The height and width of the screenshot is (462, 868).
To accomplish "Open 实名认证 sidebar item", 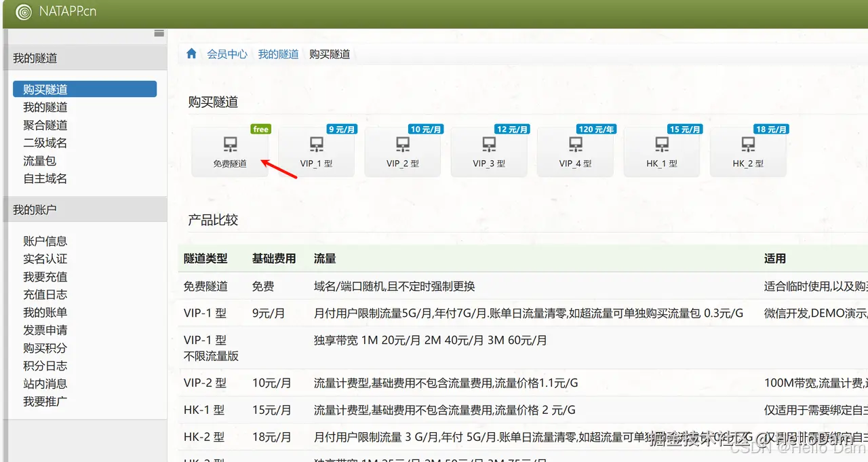I will tap(45, 258).
